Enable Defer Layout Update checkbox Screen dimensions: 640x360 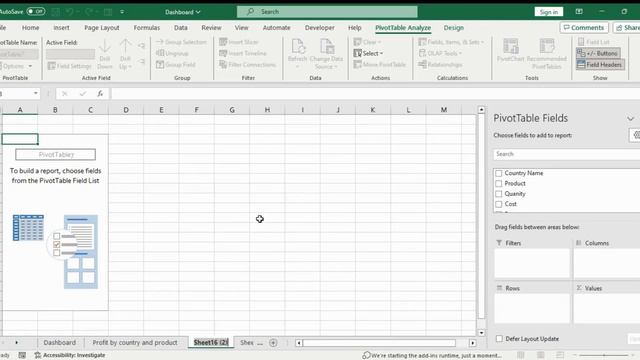tap(499, 339)
